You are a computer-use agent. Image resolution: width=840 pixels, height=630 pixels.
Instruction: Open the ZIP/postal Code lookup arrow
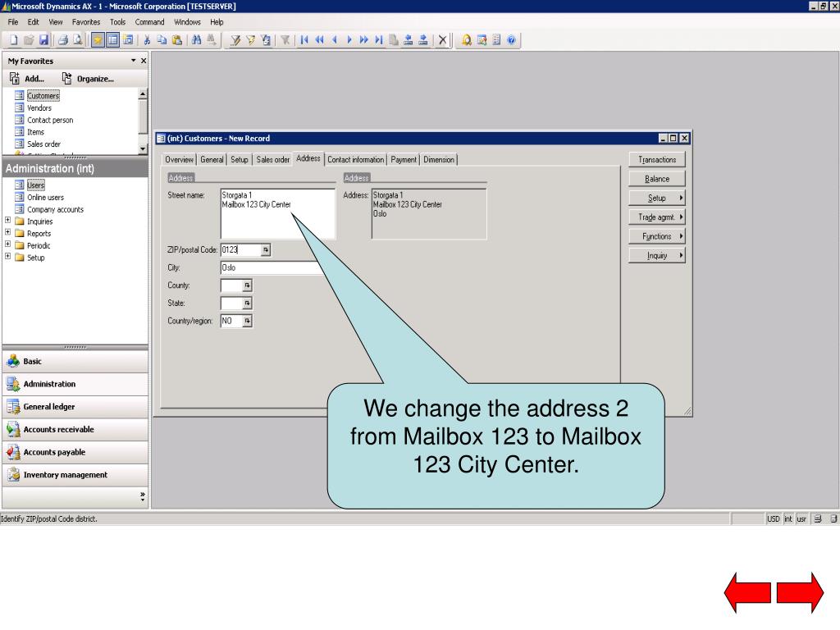(x=266, y=249)
